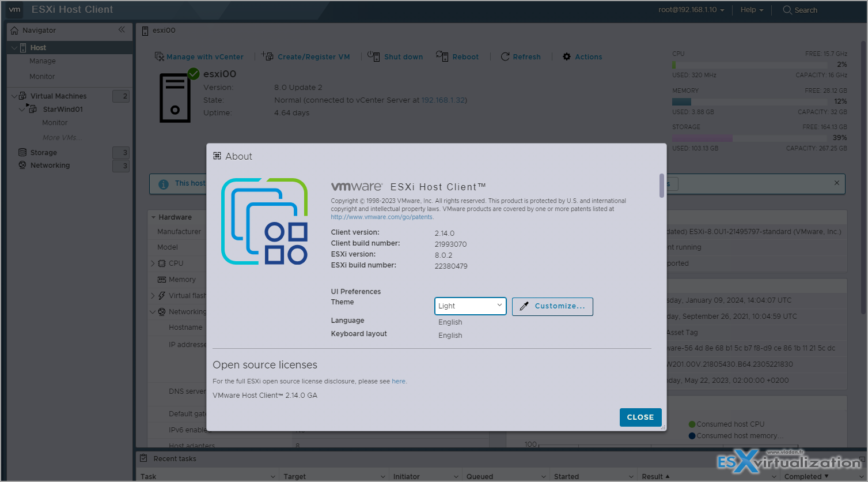The width and height of the screenshot is (868, 482).
Task: Open the Help dropdown menu
Action: [x=752, y=10]
